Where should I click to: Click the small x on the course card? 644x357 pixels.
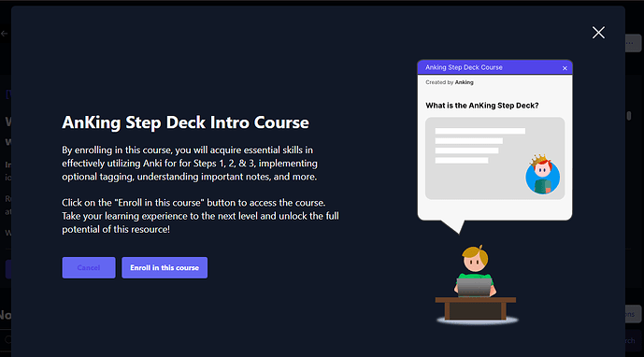565,68
